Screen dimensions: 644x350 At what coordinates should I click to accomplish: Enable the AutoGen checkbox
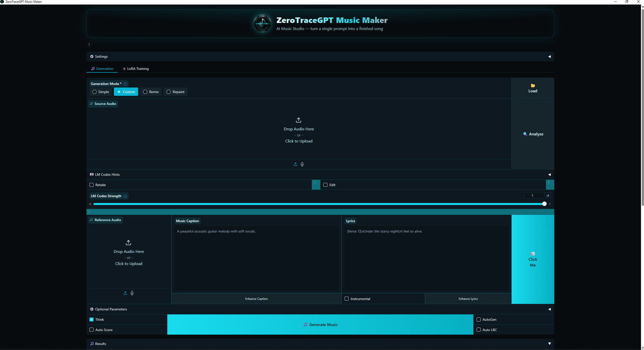click(479, 320)
